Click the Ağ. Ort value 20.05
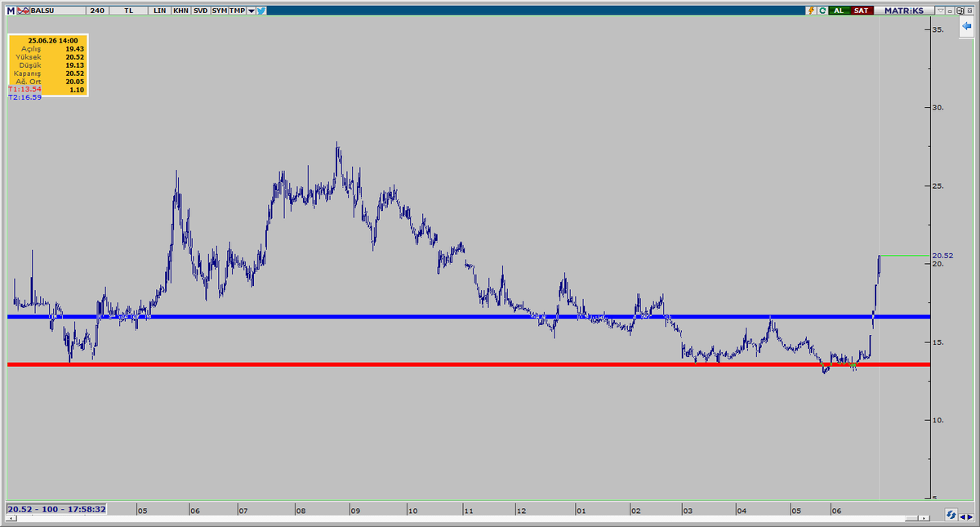980x527 pixels. click(74, 81)
